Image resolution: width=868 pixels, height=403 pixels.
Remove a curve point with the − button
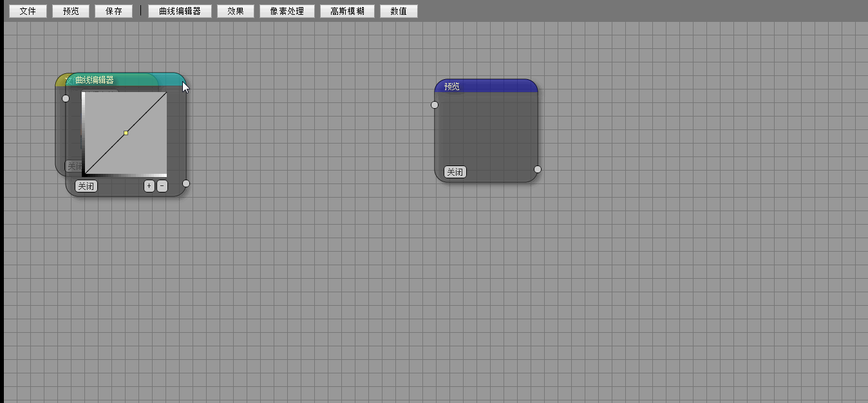[x=162, y=186]
